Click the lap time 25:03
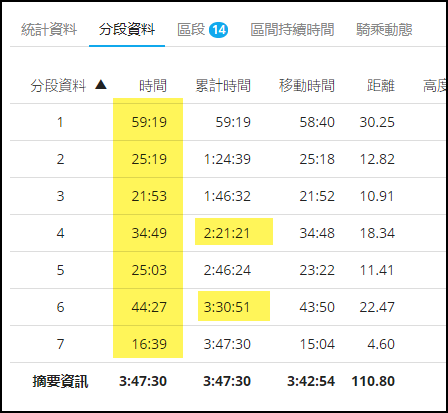Image resolution: width=448 pixels, height=413 pixels. [x=149, y=270]
